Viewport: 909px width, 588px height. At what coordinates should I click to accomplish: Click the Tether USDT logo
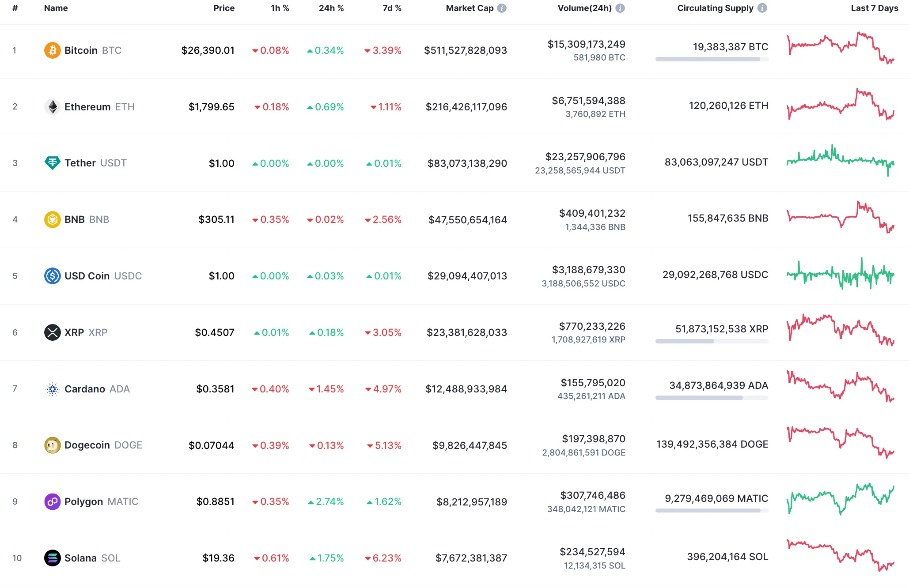point(53,163)
